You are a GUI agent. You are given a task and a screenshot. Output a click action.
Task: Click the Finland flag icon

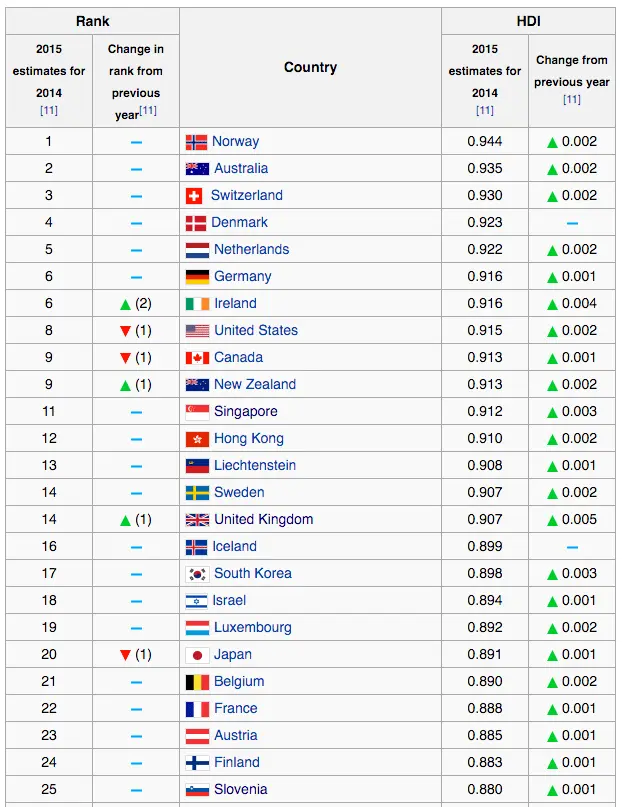[197, 763]
